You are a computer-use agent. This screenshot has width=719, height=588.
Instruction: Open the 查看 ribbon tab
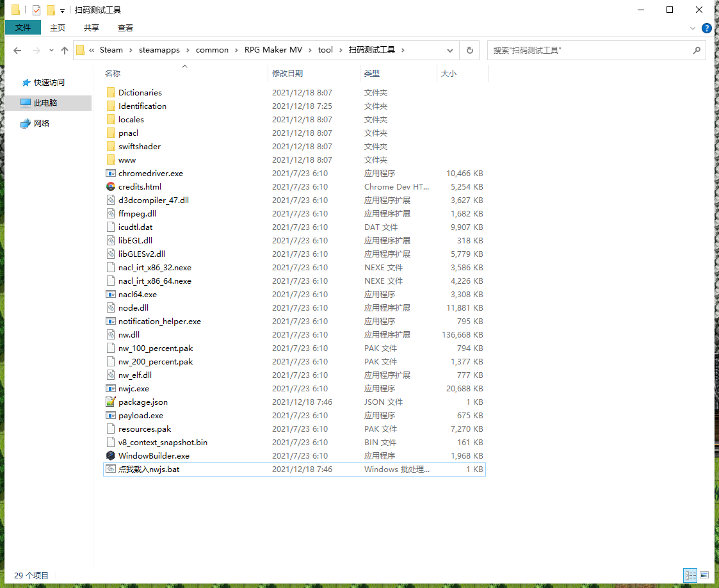pyautogui.click(x=125, y=28)
